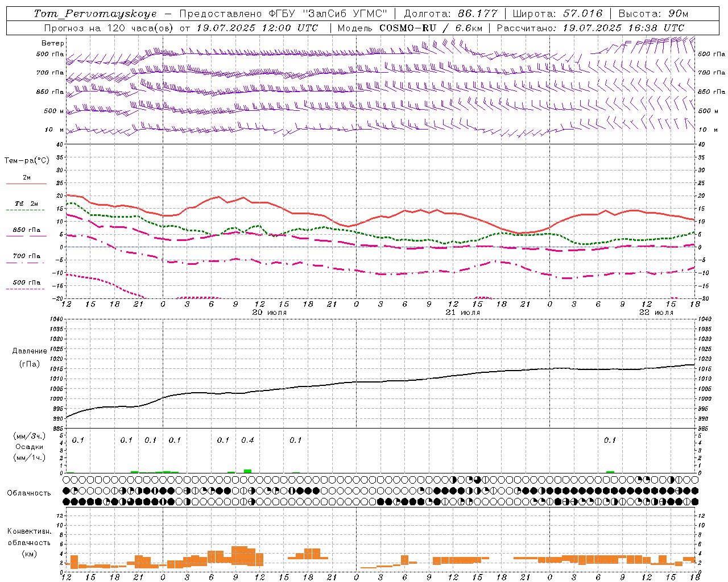The width and height of the screenshot is (728, 582).
Task: Click the Давление axis title
Action: point(30,351)
